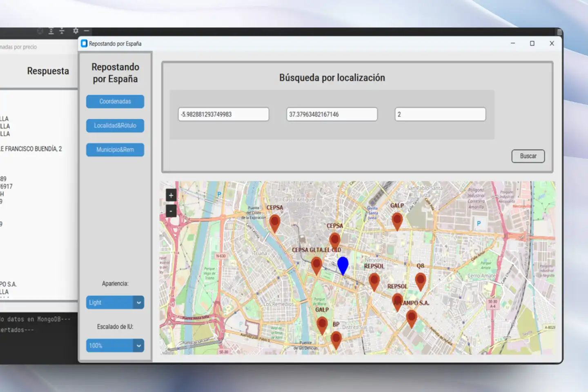Zoom out of the map with minus button

[x=171, y=211]
